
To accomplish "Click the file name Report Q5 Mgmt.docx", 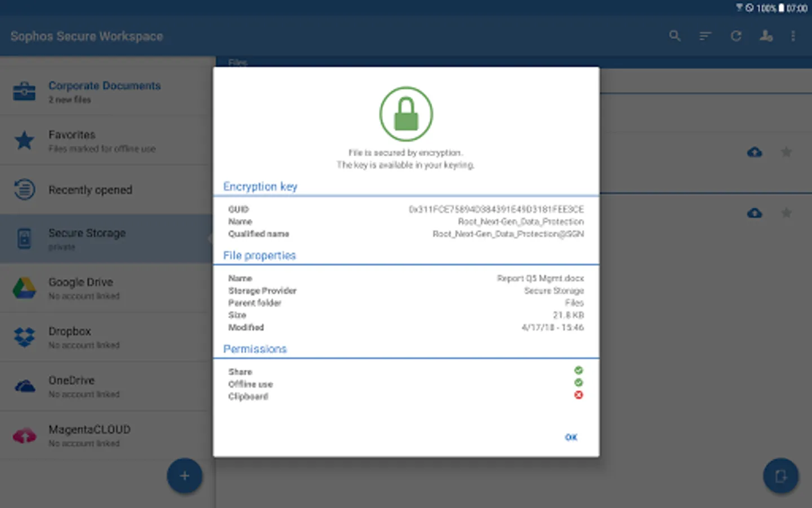I will click(540, 278).
